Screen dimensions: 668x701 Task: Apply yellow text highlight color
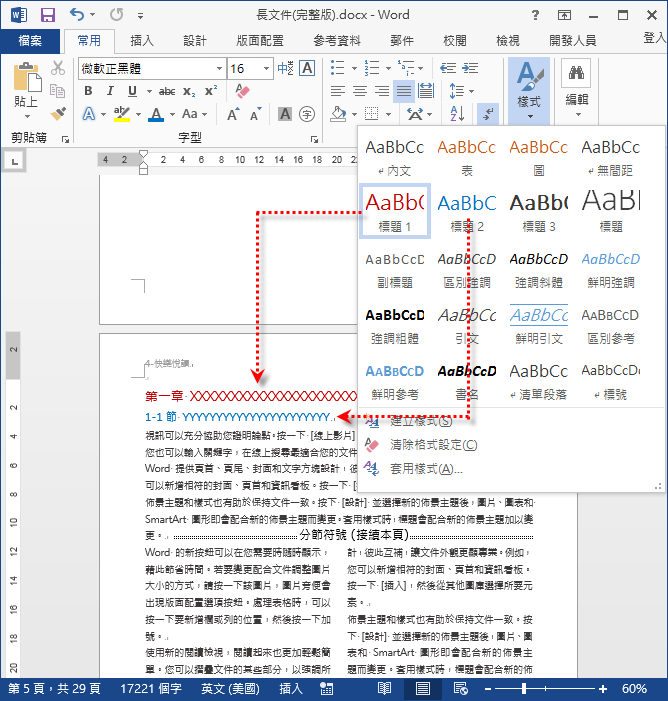tap(121, 114)
